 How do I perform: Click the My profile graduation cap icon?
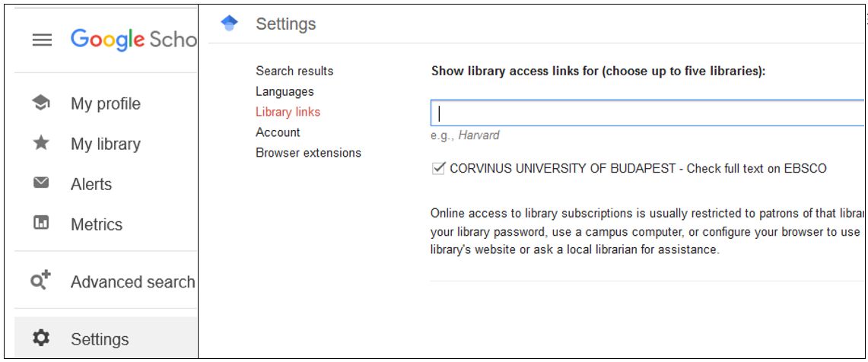tap(41, 103)
